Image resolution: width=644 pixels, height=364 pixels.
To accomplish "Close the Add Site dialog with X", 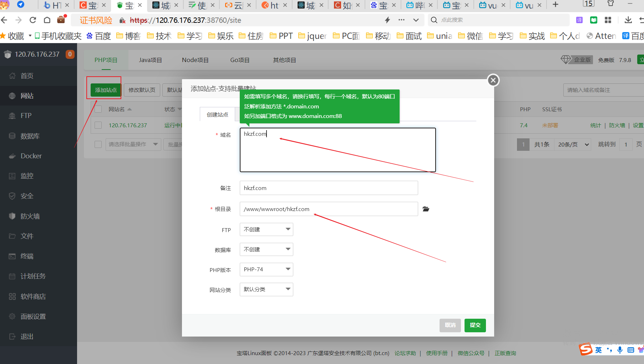I will click(493, 80).
